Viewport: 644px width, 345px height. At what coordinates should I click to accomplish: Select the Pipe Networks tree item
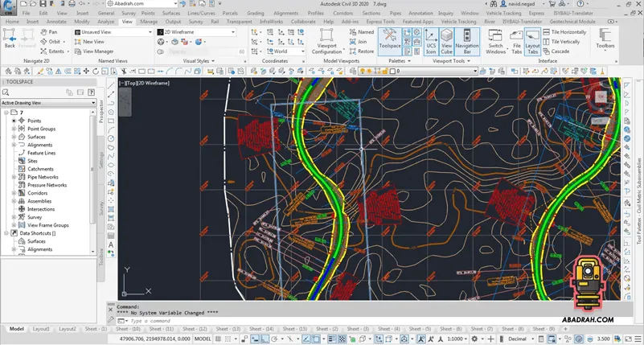click(x=43, y=177)
